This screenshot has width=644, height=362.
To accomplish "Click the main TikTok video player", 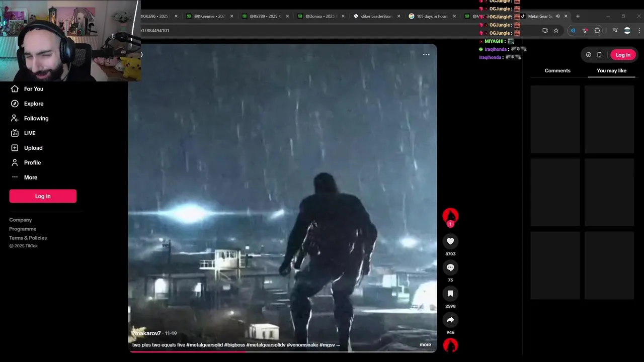I will pos(283,198).
